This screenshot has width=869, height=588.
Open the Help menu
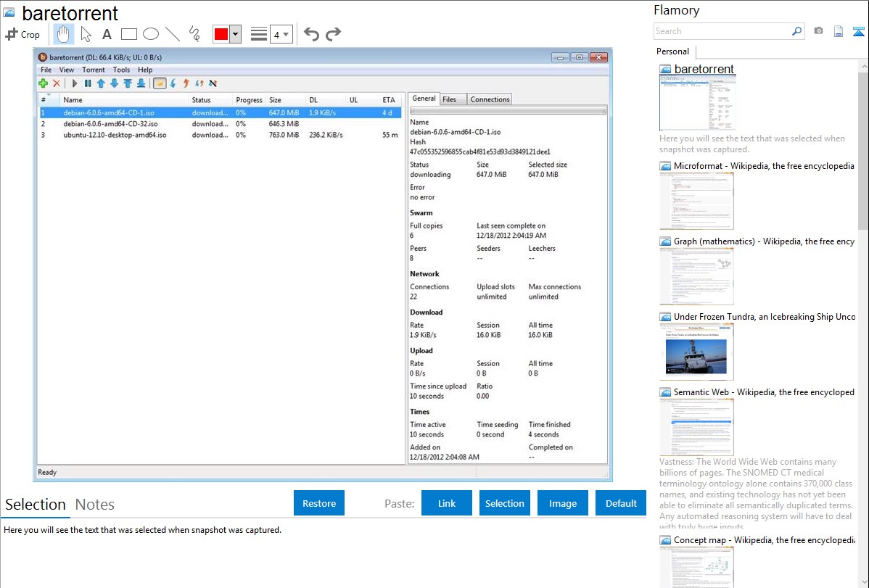point(145,70)
